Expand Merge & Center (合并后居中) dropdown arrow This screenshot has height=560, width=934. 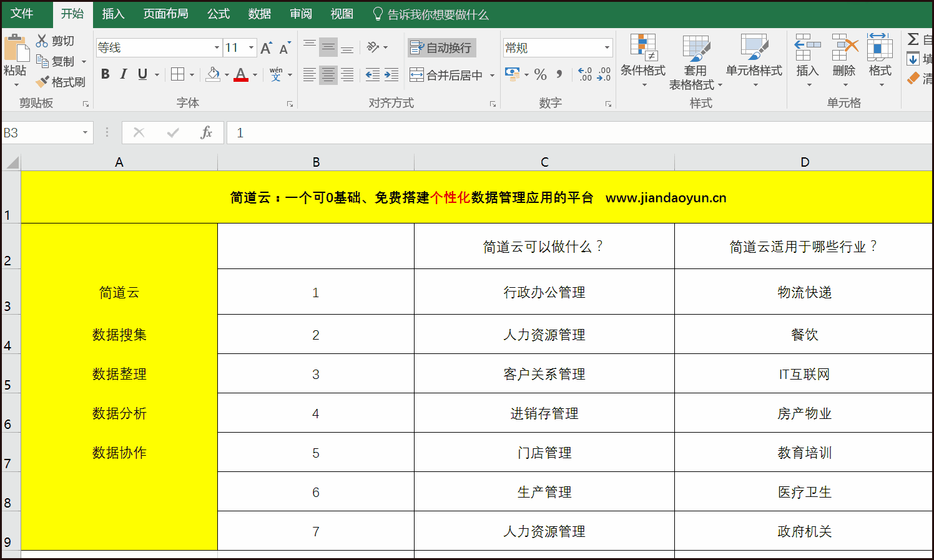pyautogui.click(x=492, y=75)
